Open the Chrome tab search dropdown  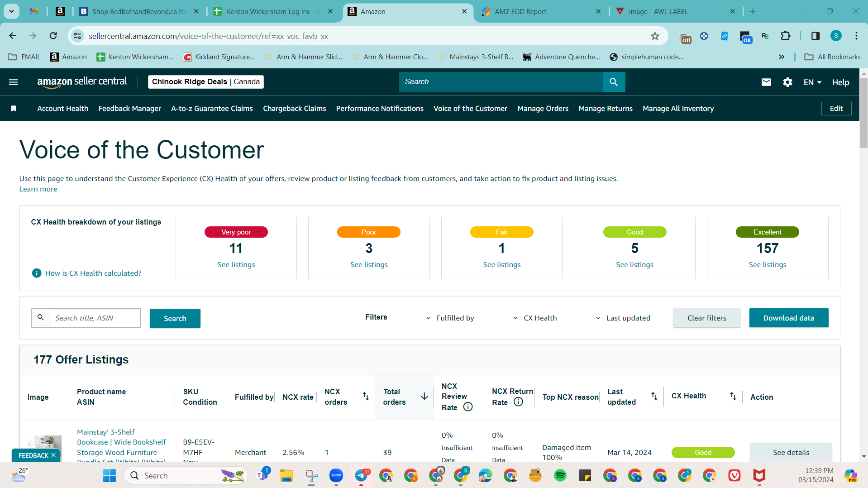11,12
